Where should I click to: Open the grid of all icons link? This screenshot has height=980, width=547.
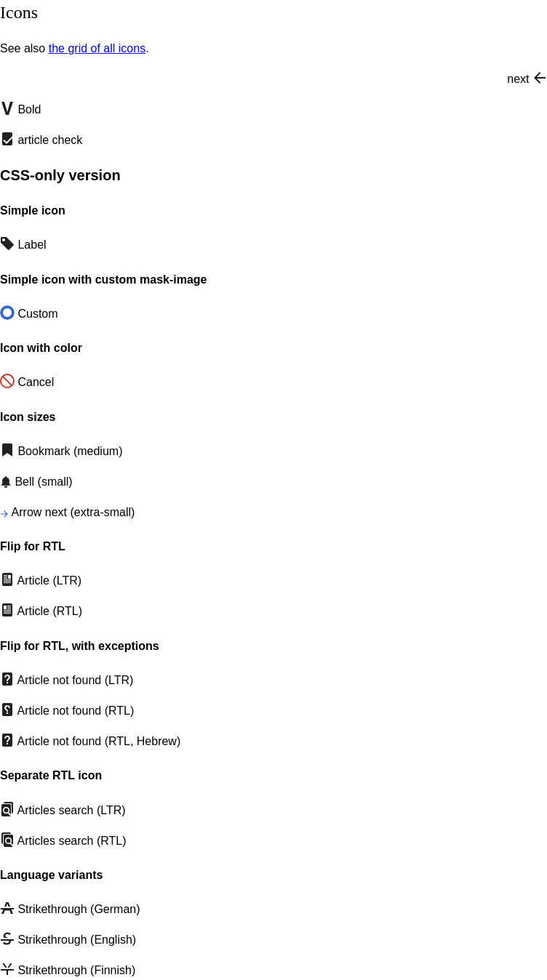click(97, 49)
